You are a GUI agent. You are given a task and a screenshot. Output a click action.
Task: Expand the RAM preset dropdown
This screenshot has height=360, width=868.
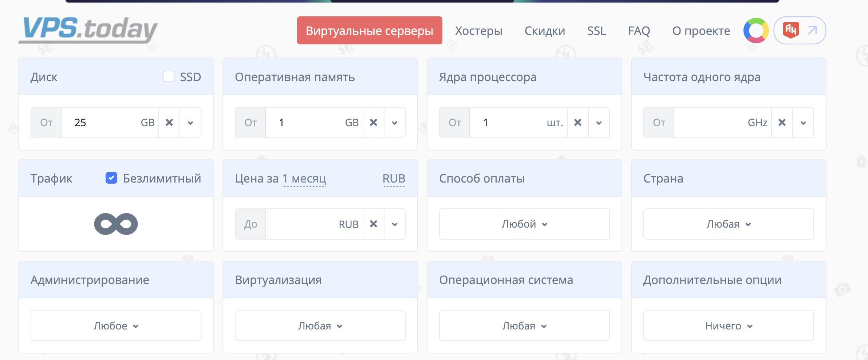[395, 123]
